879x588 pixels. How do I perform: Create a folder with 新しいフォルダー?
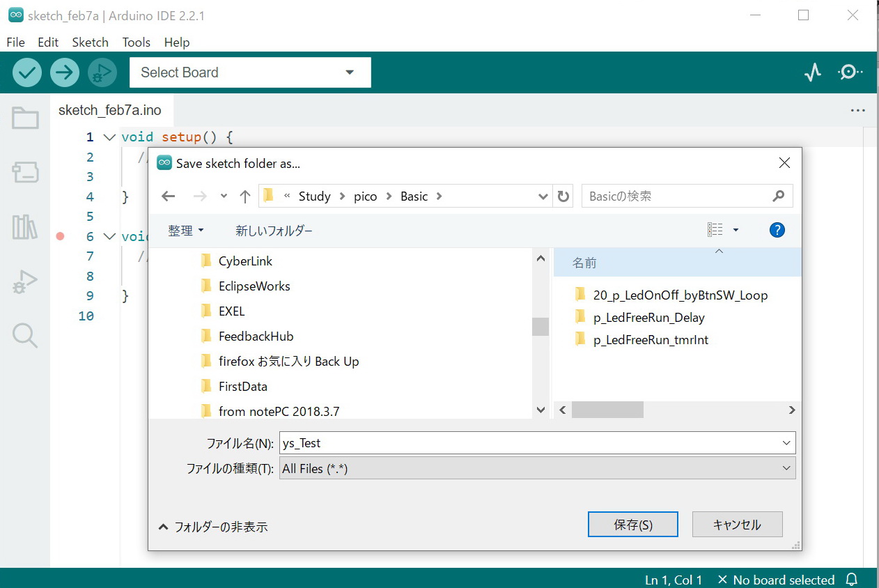click(274, 230)
